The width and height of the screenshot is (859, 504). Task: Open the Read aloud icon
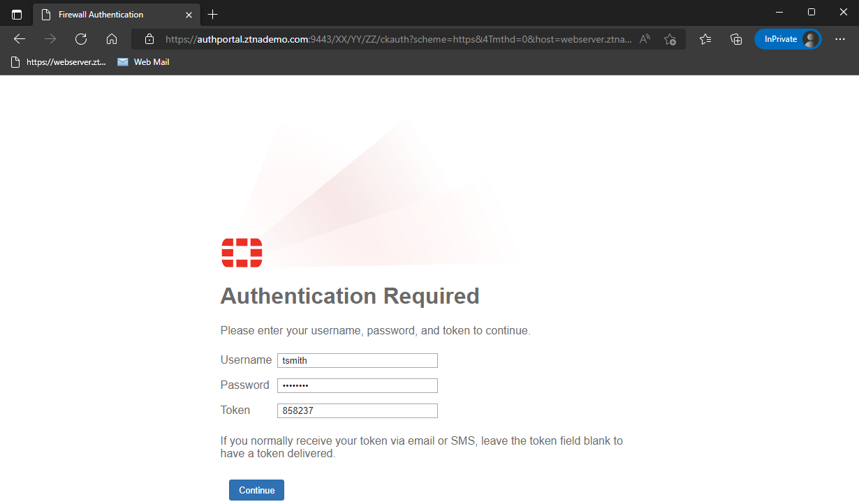645,39
